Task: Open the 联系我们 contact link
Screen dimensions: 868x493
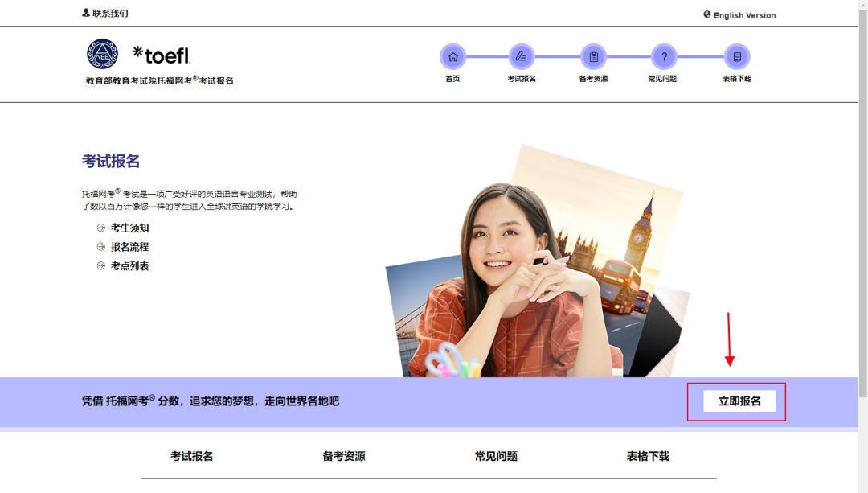Action: pos(110,14)
